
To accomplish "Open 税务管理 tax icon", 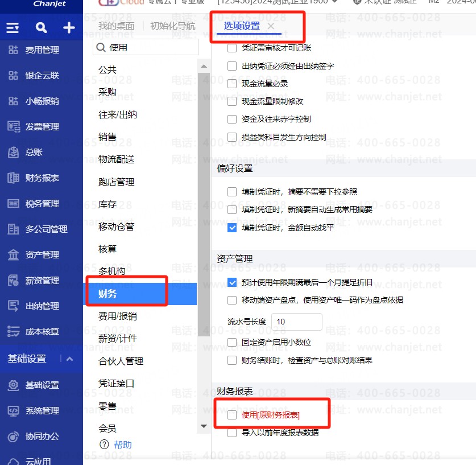I will click(x=13, y=204).
